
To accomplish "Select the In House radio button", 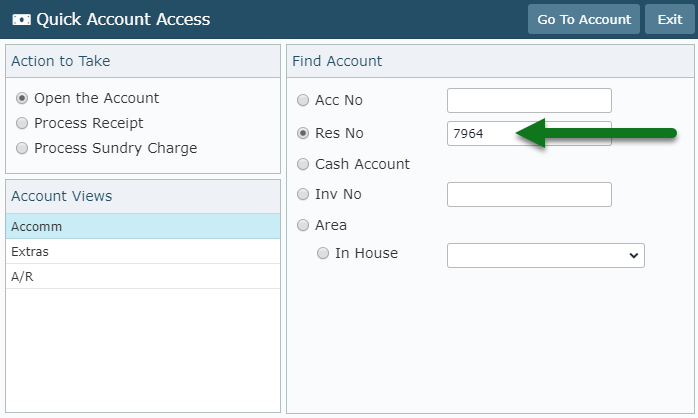I will pyautogui.click(x=323, y=253).
